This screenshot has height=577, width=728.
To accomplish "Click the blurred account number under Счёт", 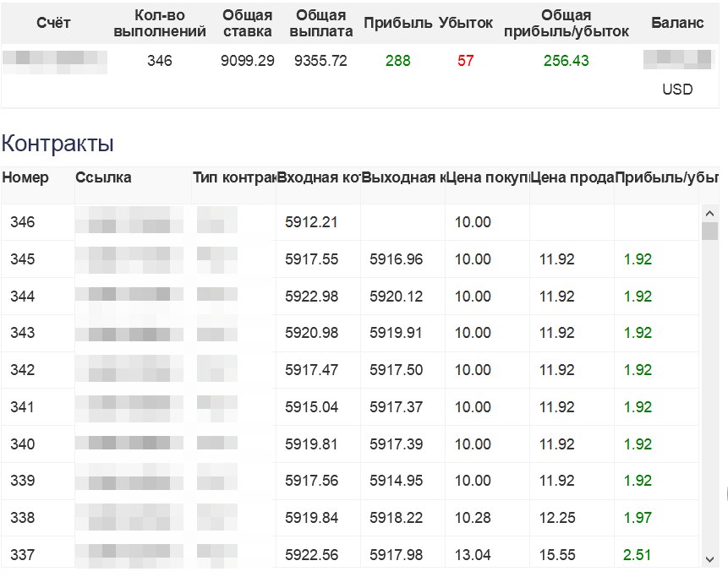I will pos(55,62).
